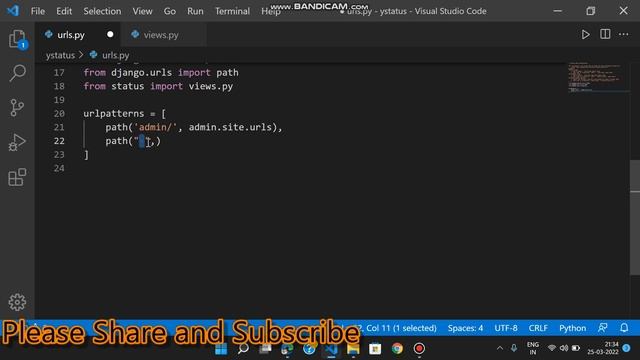This screenshot has height=360, width=640.
Task: Change encoding via UTF-8
Action: pos(506,328)
